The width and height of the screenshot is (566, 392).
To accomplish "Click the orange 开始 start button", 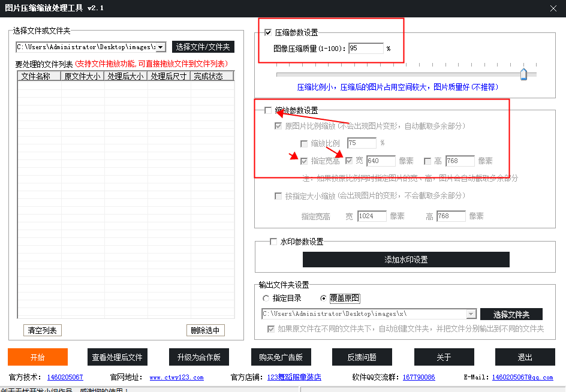I will [37, 357].
